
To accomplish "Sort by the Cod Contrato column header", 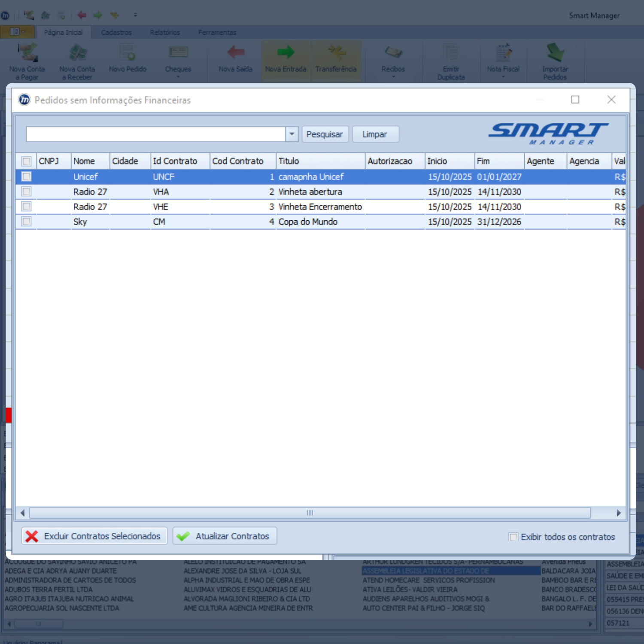I will coord(243,161).
